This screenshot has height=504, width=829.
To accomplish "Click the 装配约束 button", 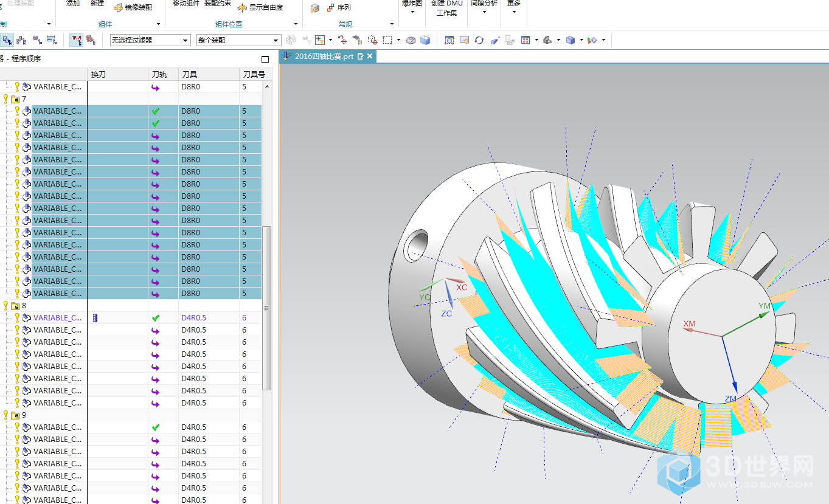I will pos(218,4).
